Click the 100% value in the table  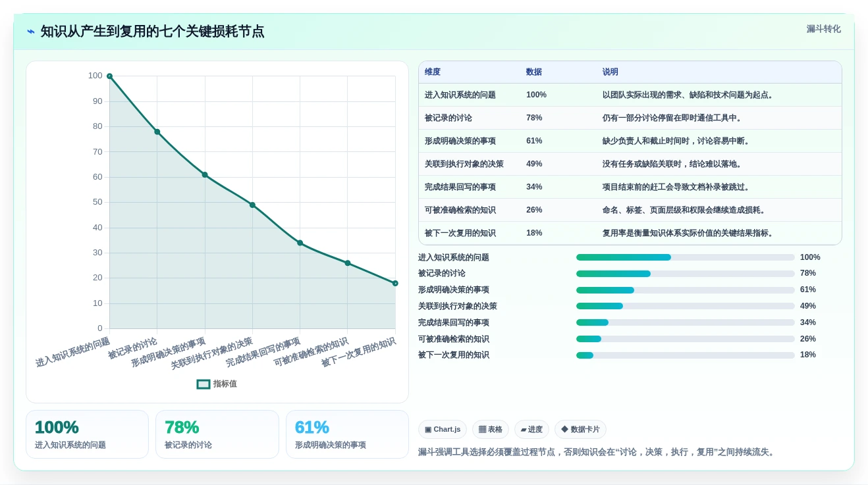tap(536, 95)
